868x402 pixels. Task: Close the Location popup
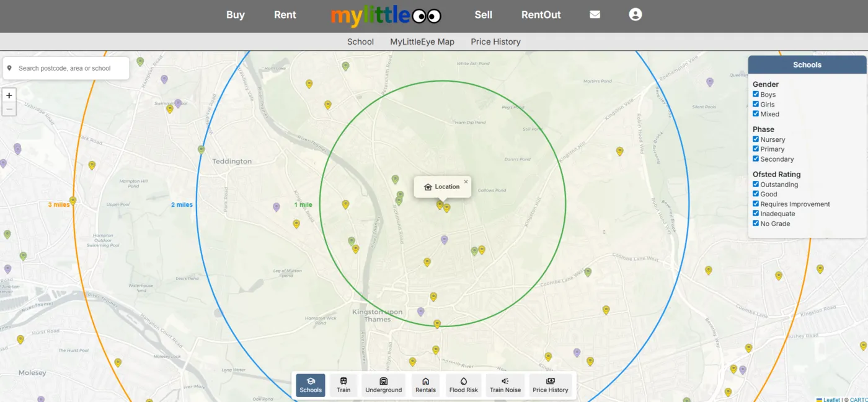pyautogui.click(x=466, y=181)
